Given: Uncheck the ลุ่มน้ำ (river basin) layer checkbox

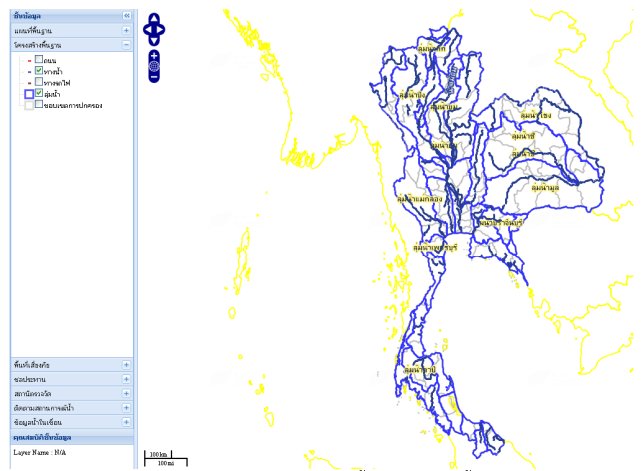Looking at the screenshot, I should 38,93.
